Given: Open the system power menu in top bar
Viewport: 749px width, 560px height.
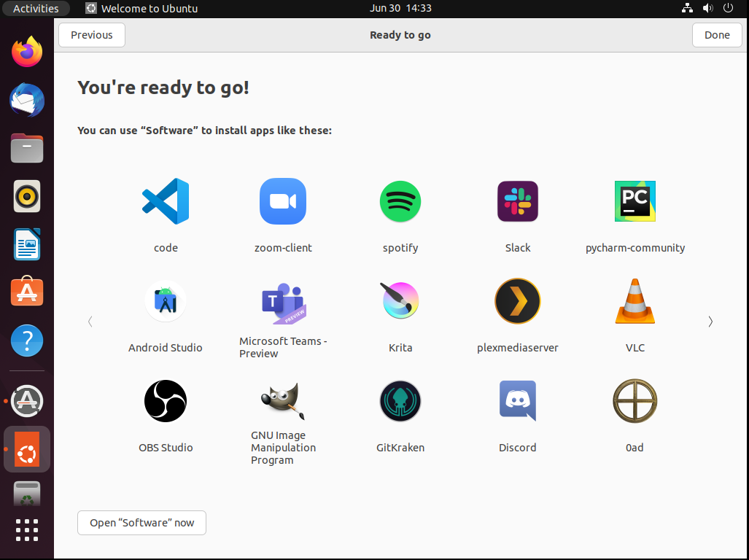Looking at the screenshot, I should point(728,9).
